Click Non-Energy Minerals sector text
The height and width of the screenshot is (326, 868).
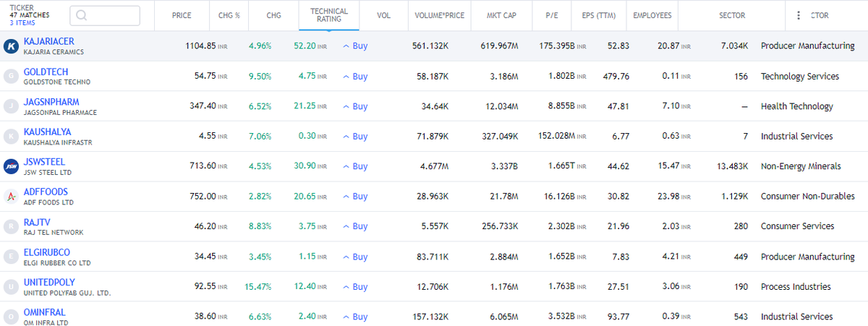pos(801,166)
